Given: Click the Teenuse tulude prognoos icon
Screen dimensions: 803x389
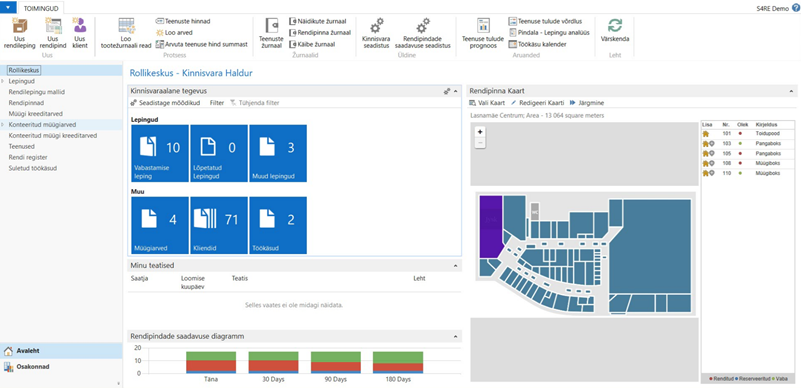Looking at the screenshot, I should [x=483, y=26].
